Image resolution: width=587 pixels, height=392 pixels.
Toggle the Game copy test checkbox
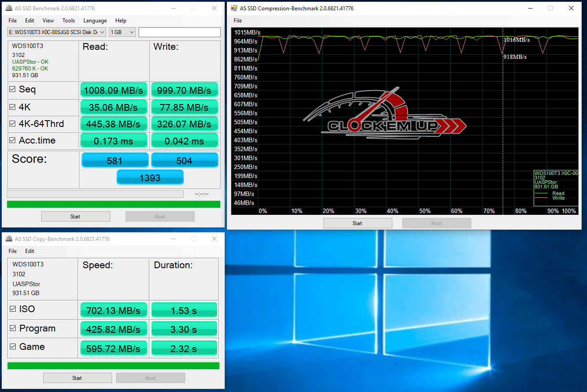click(13, 347)
